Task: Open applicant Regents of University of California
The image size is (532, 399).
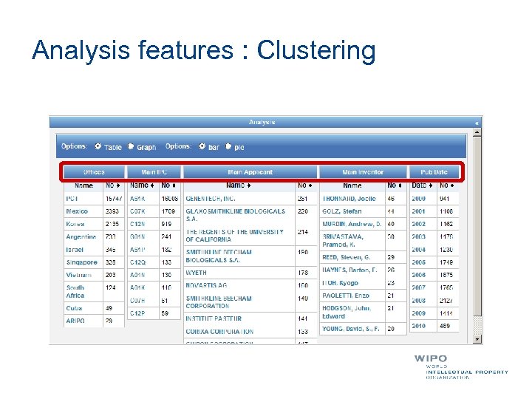Action: coord(234,236)
